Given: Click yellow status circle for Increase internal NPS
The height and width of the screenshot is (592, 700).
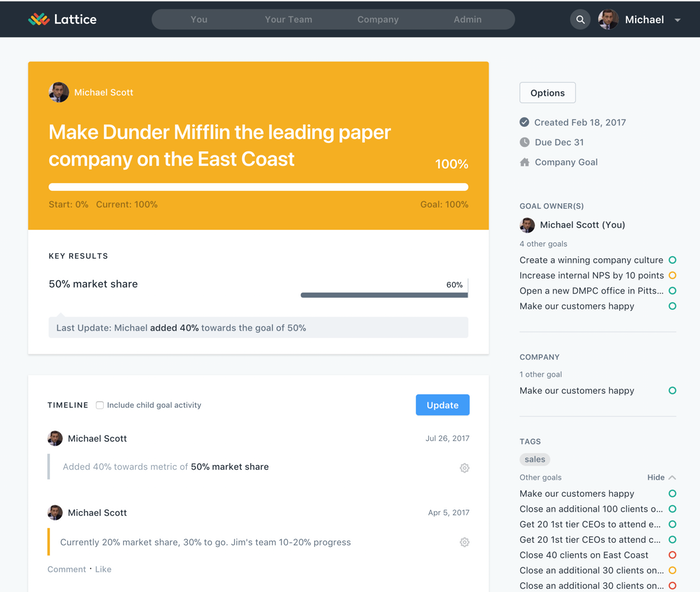Looking at the screenshot, I should tap(672, 275).
